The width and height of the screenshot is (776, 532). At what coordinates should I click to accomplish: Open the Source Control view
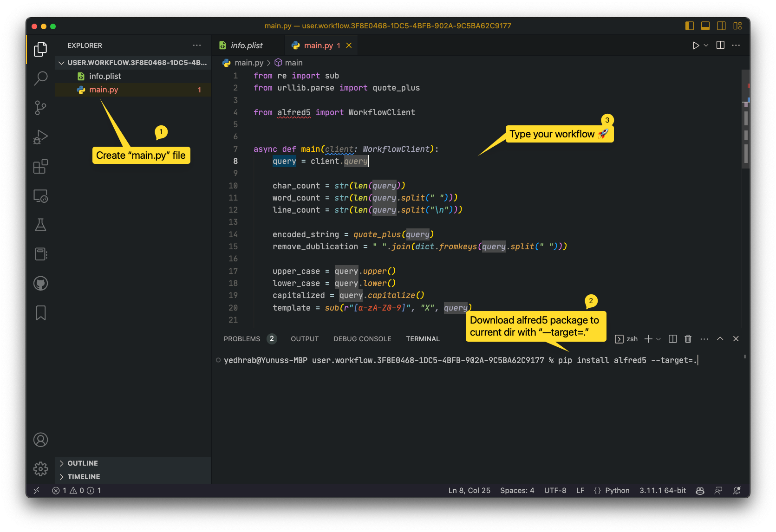coord(41,108)
